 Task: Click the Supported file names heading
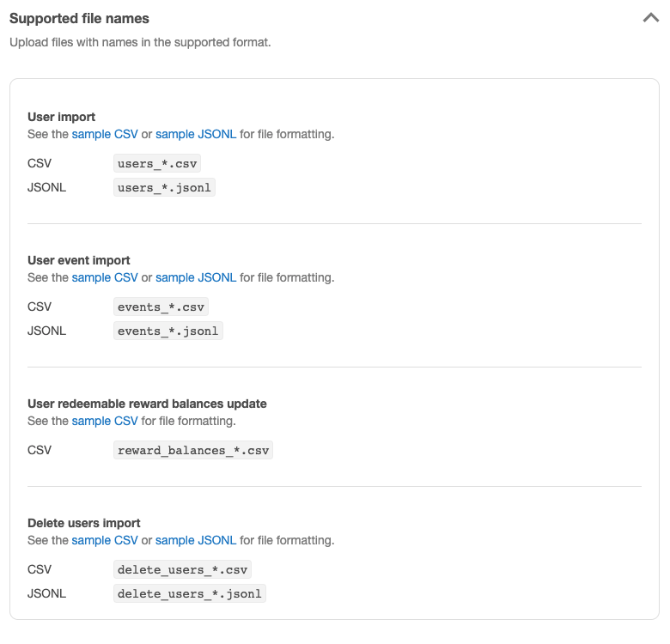pyautogui.click(x=79, y=18)
